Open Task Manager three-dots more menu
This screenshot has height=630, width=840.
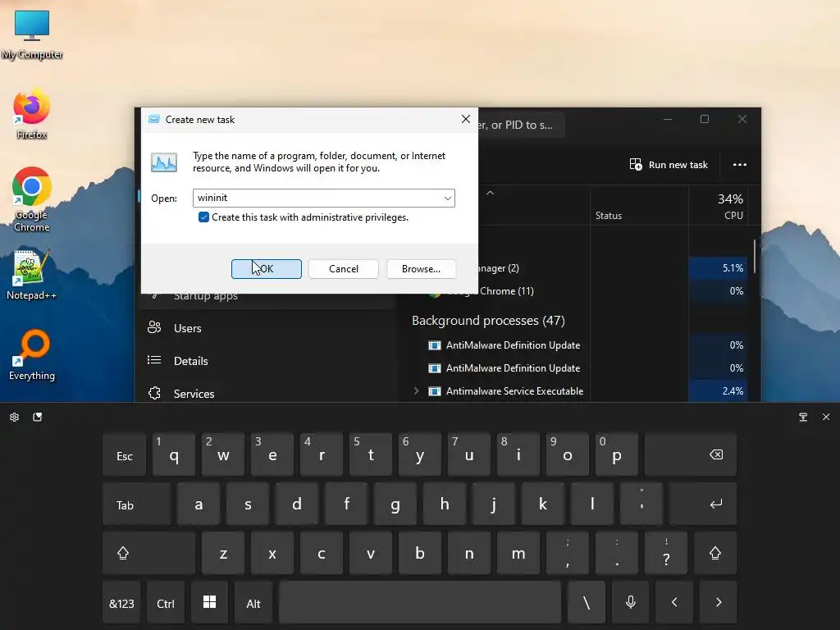point(739,164)
